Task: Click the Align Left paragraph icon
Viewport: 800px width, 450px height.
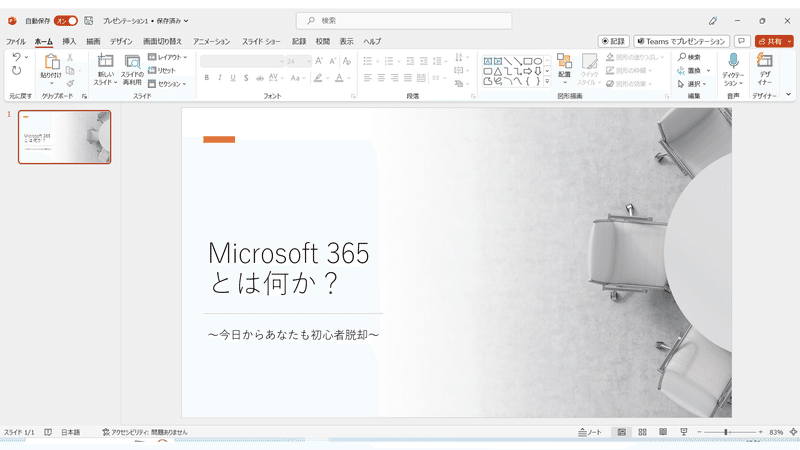Action: pos(368,78)
